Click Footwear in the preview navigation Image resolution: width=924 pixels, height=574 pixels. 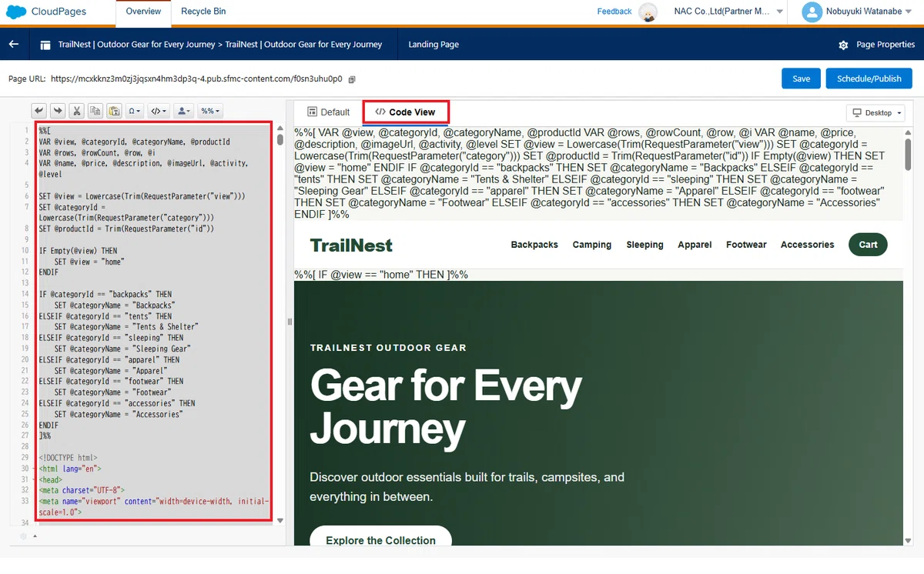point(746,245)
